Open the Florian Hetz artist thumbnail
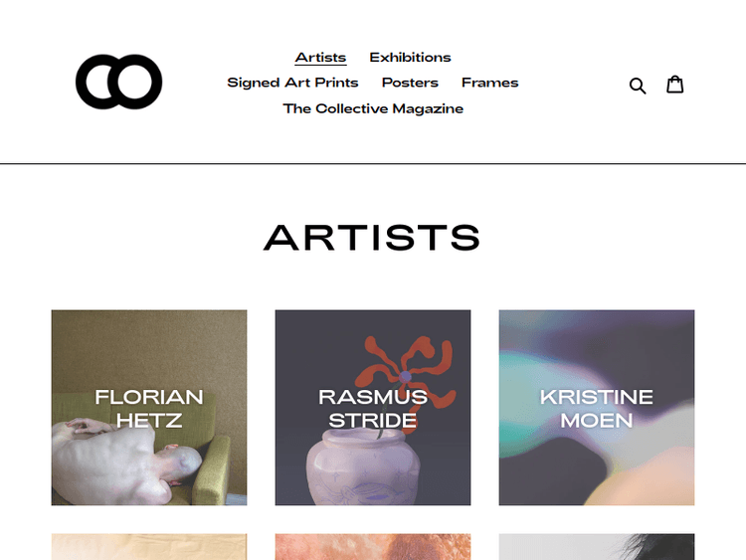This screenshot has width=746, height=560. tap(149, 408)
